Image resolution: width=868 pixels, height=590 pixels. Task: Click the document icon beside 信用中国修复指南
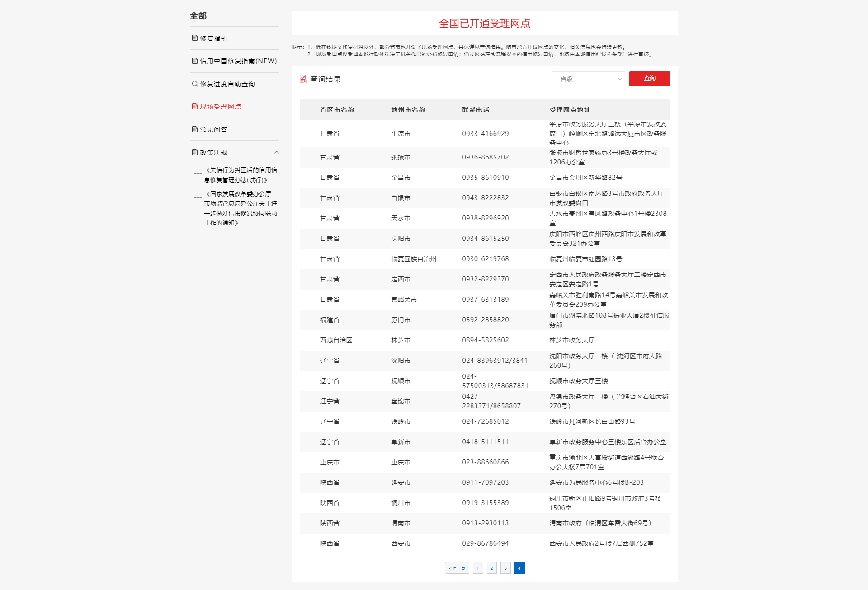[194, 61]
